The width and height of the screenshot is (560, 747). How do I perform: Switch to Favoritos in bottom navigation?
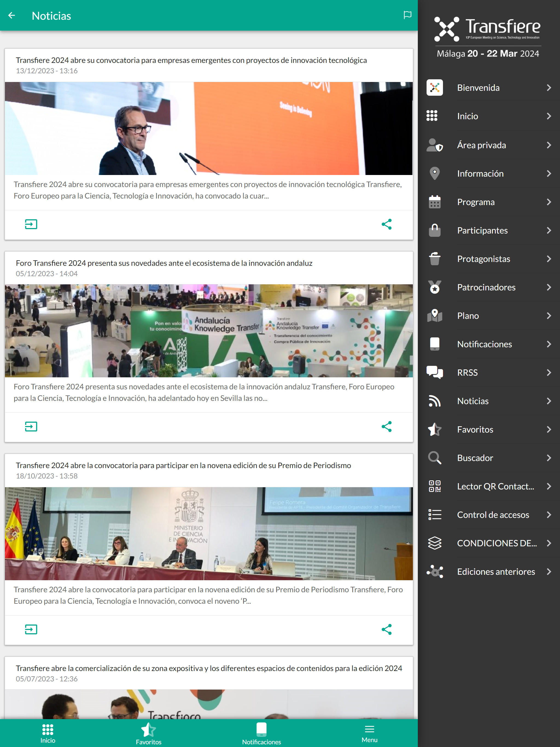click(148, 734)
